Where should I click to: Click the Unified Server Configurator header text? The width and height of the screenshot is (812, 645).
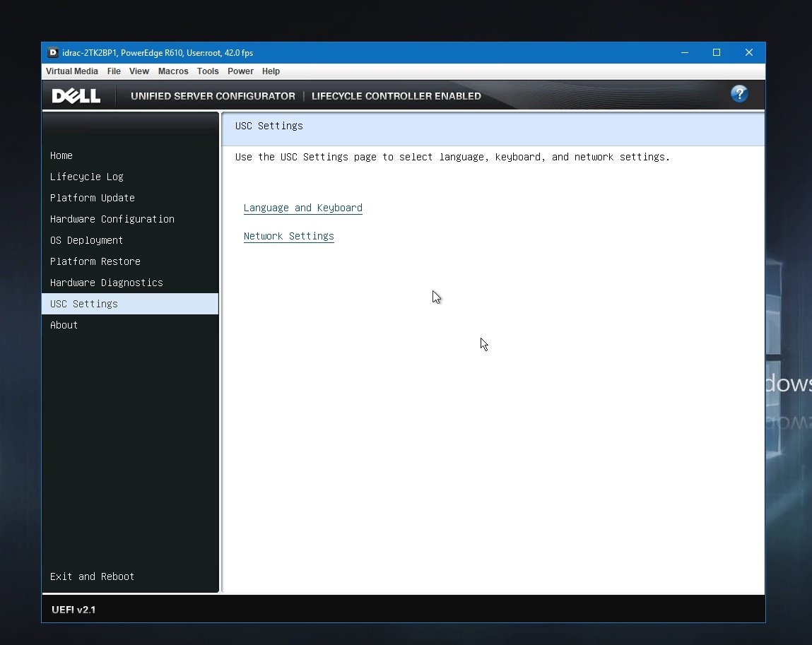[x=213, y=96]
